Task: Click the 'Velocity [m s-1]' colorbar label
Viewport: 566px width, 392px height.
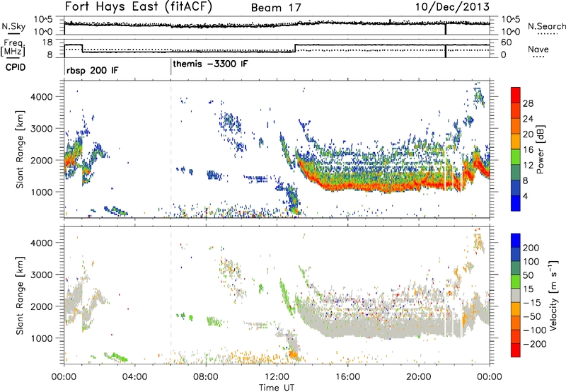Action: [x=553, y=295]
